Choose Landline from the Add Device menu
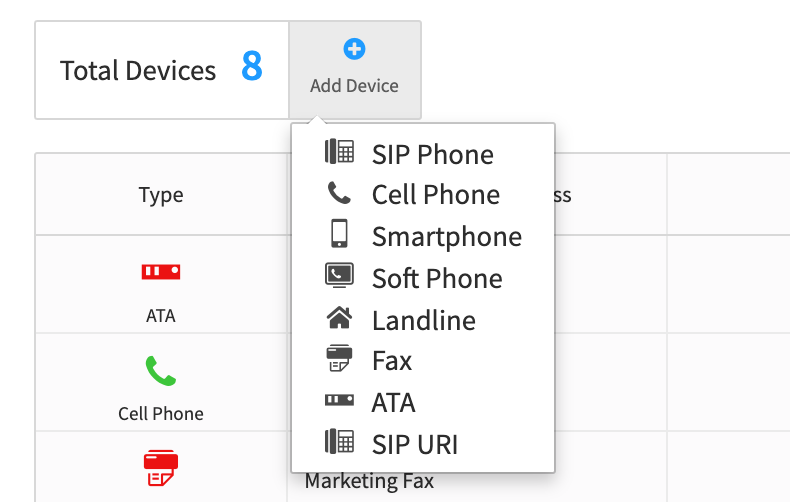The height and width of the screenshot is (502, 790). 424,321
